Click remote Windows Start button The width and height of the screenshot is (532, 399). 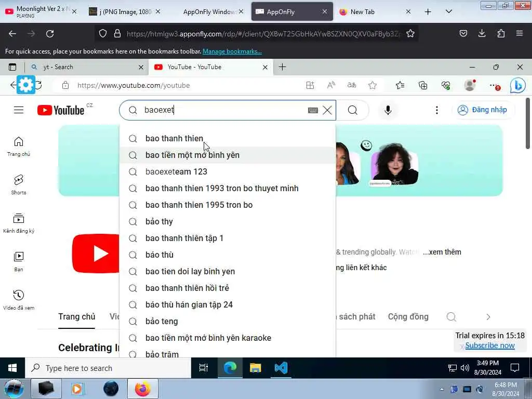coord(12,368)
